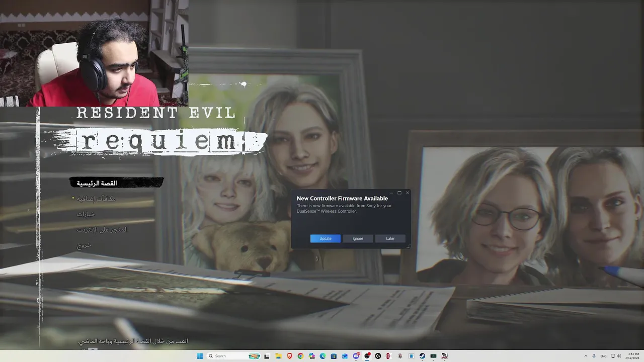
Task: Launch Brave browser from the taskbar
Action: click(289, 356)
